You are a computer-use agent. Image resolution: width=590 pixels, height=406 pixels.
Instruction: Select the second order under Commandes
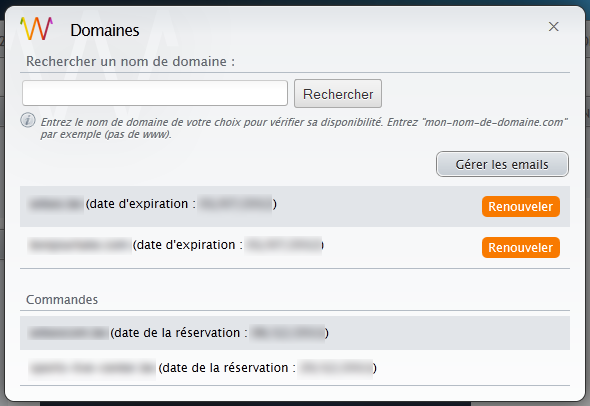[x=295, y=368]
